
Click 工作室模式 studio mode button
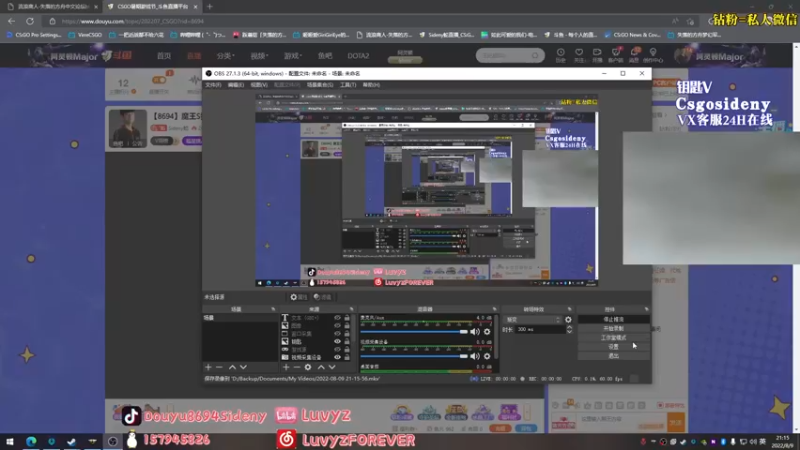point(613,338)
